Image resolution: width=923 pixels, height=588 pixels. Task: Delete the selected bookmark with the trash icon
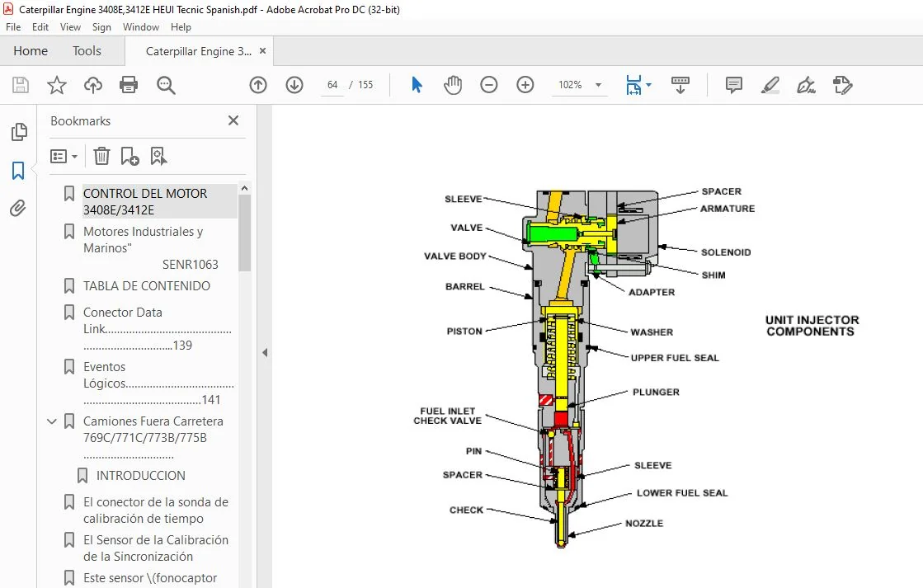coord(101,156)
